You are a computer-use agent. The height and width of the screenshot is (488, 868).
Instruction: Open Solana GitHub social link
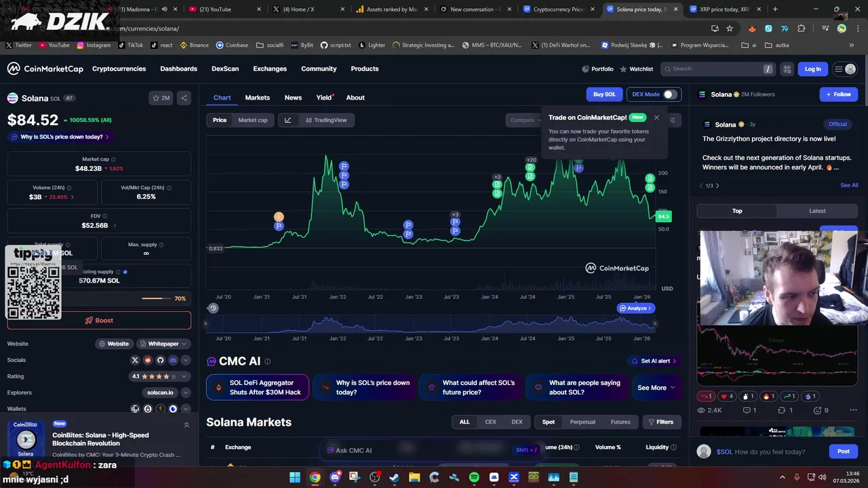[x=160, y=360]
